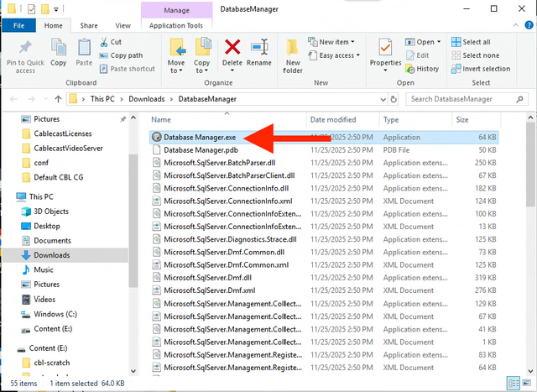Viewport: 537px width, 392px height.
Task: Click the red Delete icon
Action: 232,47
